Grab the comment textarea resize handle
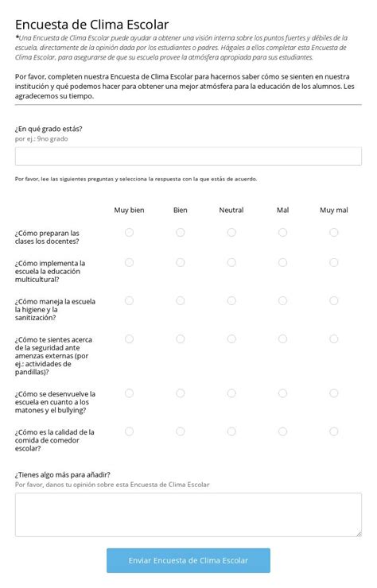The image size is (377, 588). [359, 534]
